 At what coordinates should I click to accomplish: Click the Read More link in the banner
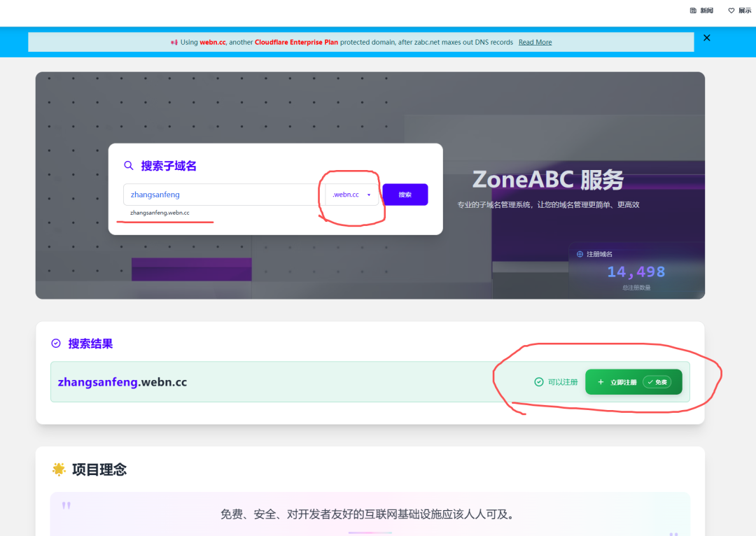pyautogui.click(x=535, y=42)
